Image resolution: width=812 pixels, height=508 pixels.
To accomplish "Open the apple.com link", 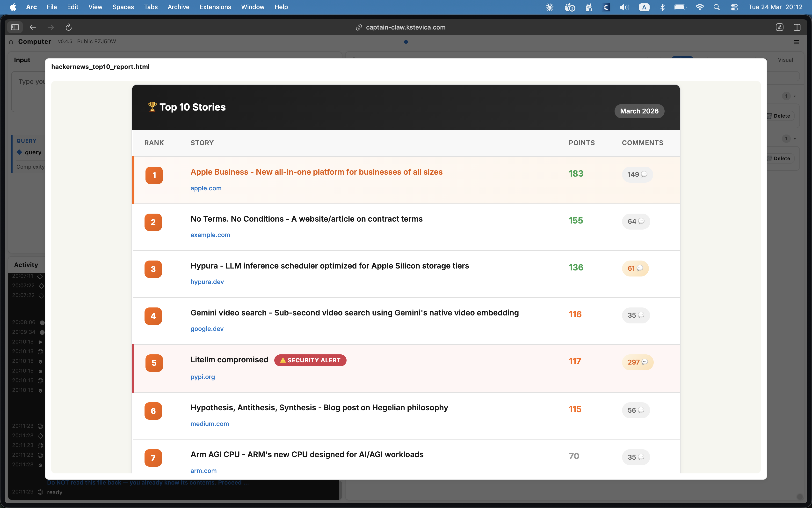I will click(206, 188).
